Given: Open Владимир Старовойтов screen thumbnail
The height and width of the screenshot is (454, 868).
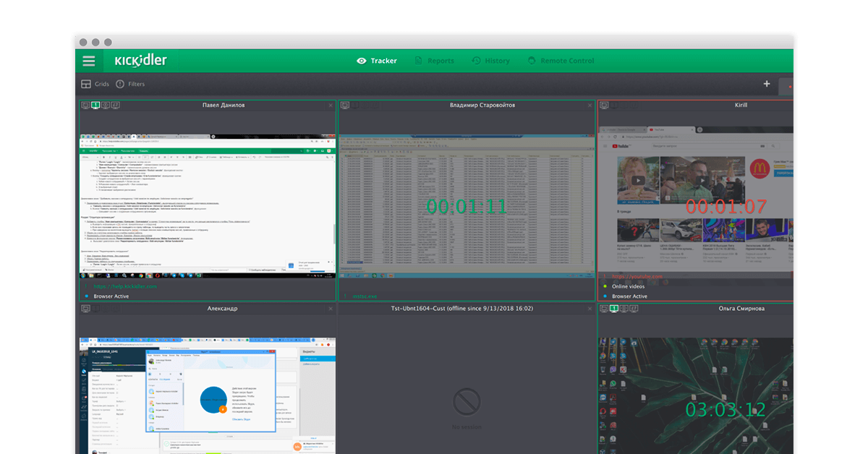Looking at the screenshot, I should pos(467,206).
